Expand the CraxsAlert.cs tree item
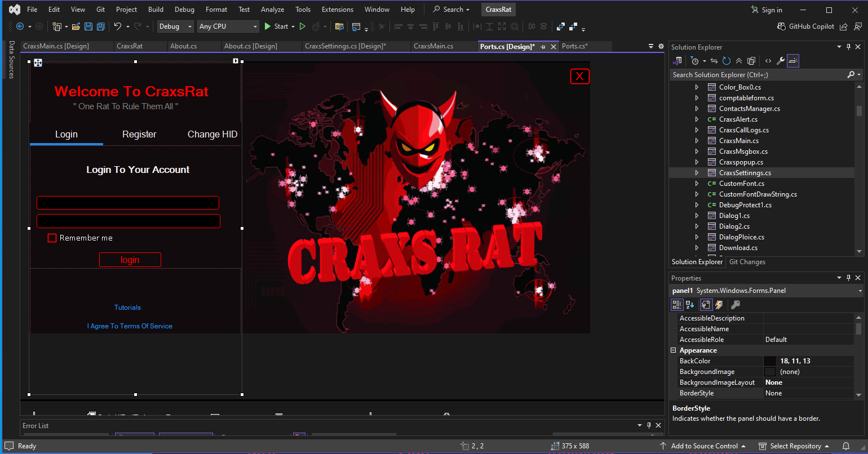868x454 pixels. (x=697, y=119)
